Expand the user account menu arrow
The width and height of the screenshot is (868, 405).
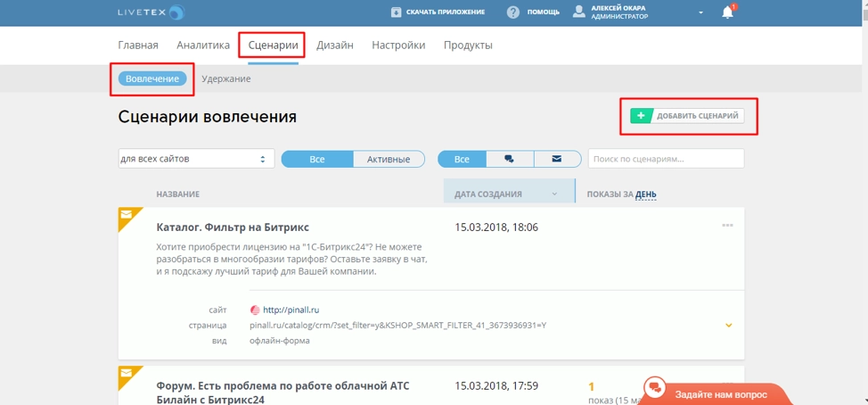[x=700, y=13]
